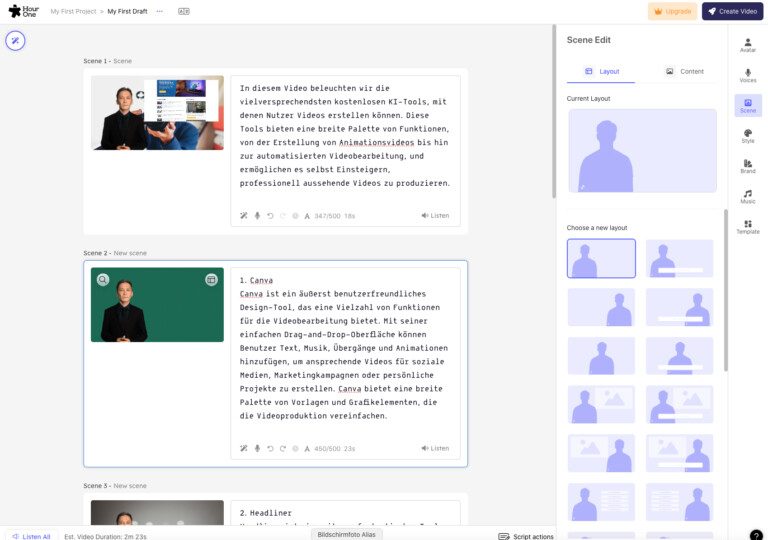Click the zoom magnifier on Scene 2 thumbnail
The height and width of the screenshot is (540, 768).
tap(102, 279)
